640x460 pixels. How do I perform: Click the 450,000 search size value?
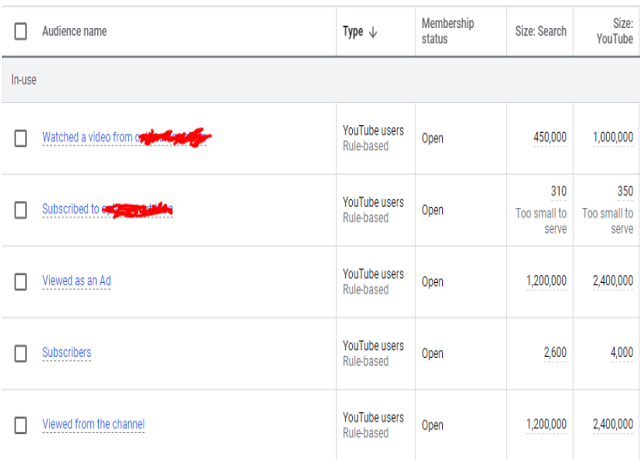click(549, 137)
